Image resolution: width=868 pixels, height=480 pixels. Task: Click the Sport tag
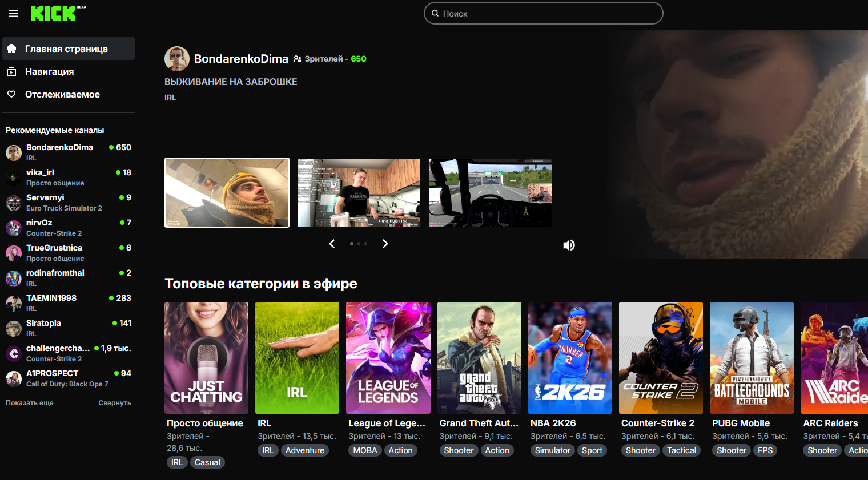(592, 450)
